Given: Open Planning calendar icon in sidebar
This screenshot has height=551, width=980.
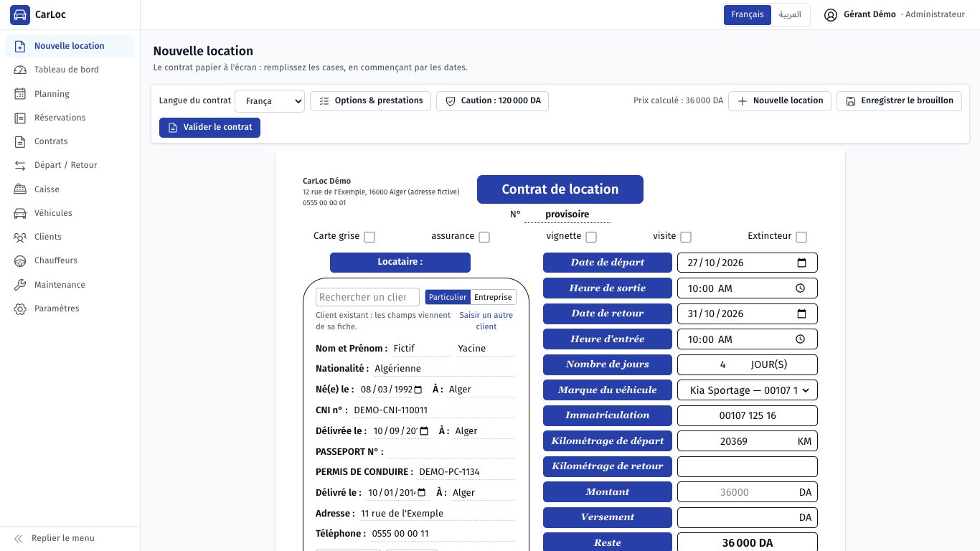Looking at the screenshot, I should (x=20, y=94).
